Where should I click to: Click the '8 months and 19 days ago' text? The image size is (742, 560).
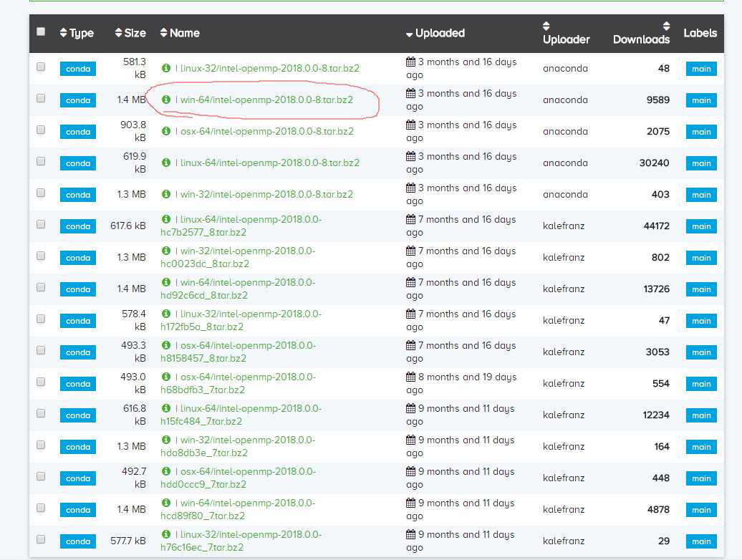461,384
